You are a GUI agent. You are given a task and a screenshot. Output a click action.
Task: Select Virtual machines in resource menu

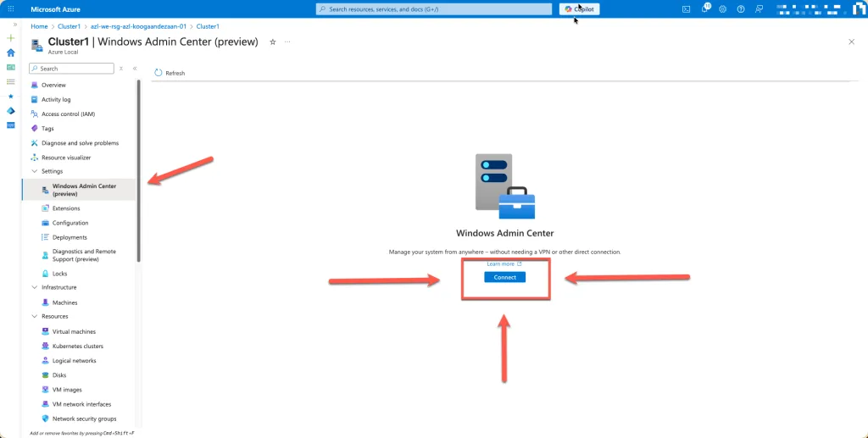pos(74,332)
